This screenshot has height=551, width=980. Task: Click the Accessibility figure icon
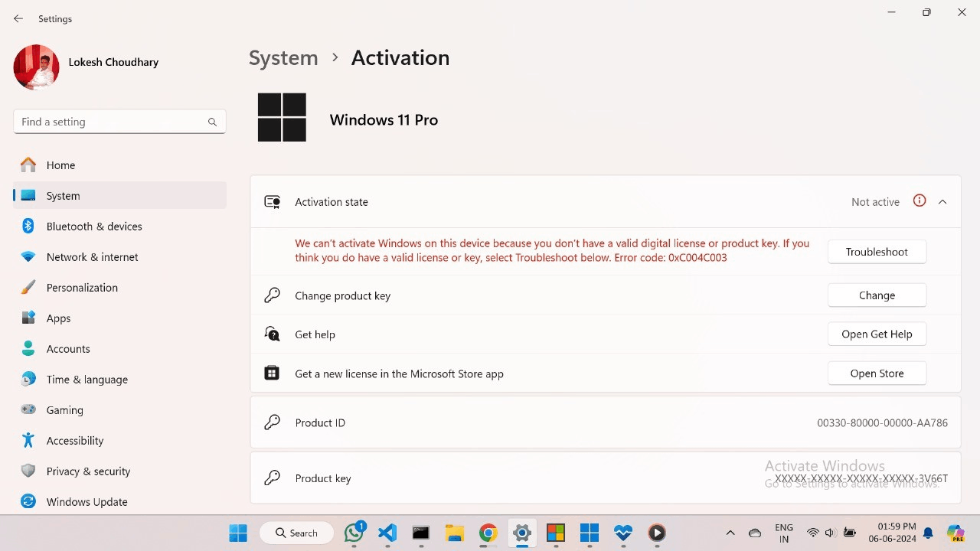click(28, 441)
